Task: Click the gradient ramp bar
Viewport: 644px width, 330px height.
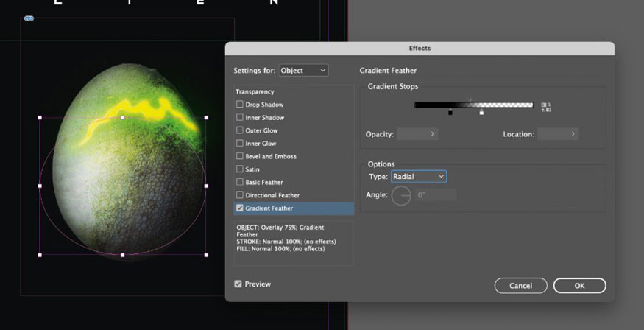Action: click(473, 105)
